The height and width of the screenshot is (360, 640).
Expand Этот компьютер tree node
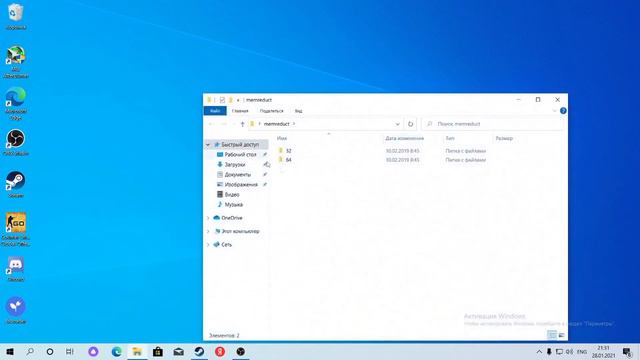208,231
